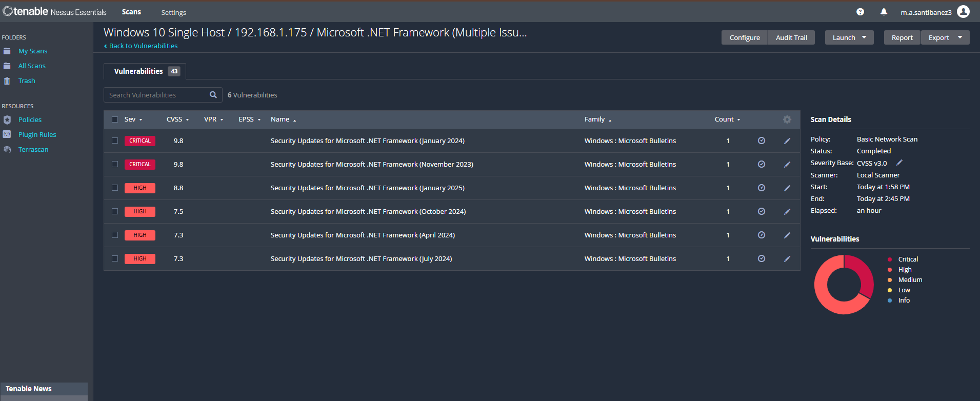This screenshot has width=980, height=401.
Task: Check the box for July 2024 update row
Action: click(115, 258)
